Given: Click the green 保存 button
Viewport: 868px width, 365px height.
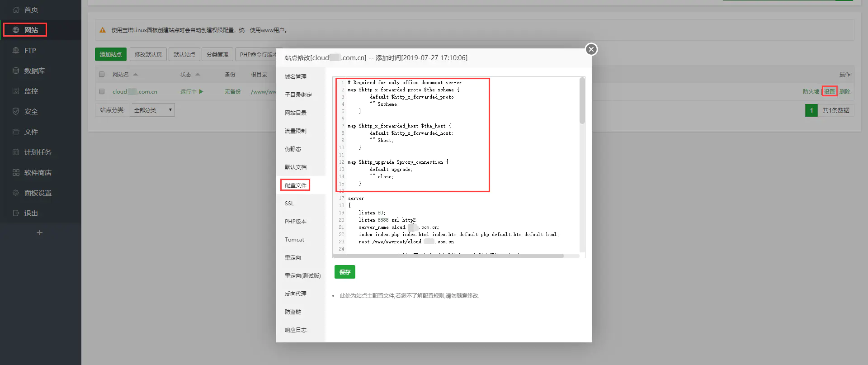Looking at the screenshot, I should (344, 272).
